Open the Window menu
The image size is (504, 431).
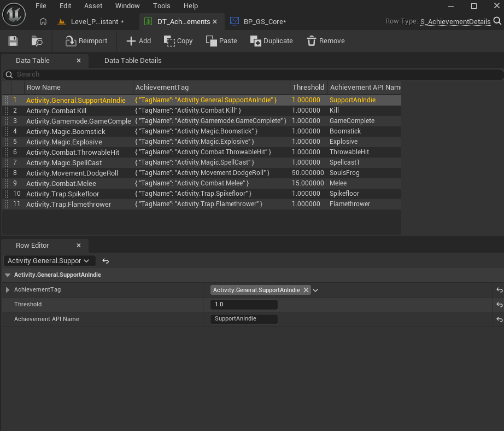click(127, 6)
